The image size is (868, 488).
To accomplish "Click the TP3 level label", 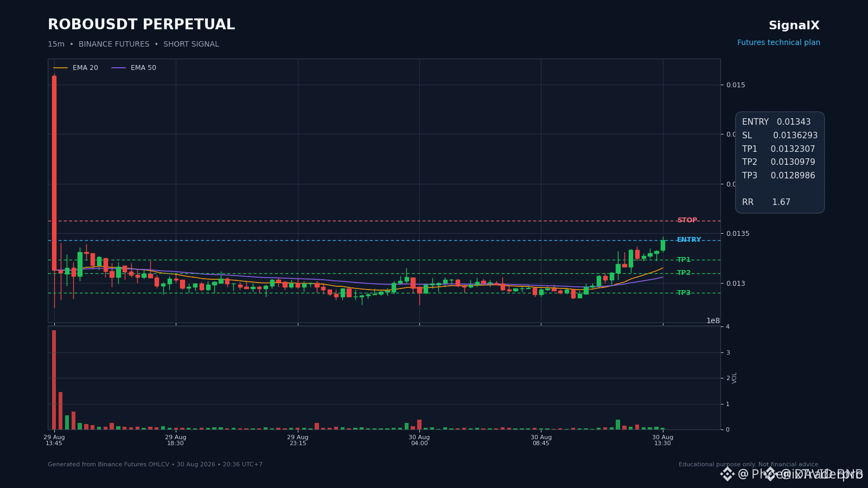I will 684,293.
